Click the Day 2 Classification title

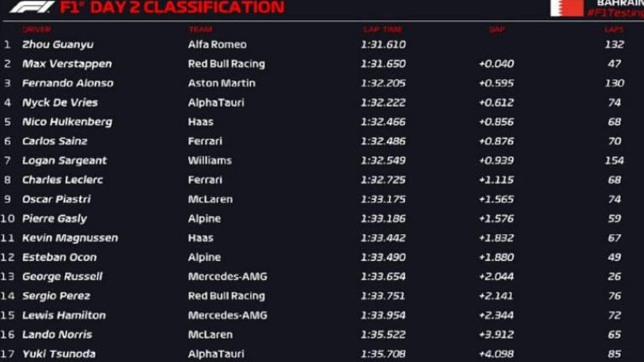coord(171,8)
